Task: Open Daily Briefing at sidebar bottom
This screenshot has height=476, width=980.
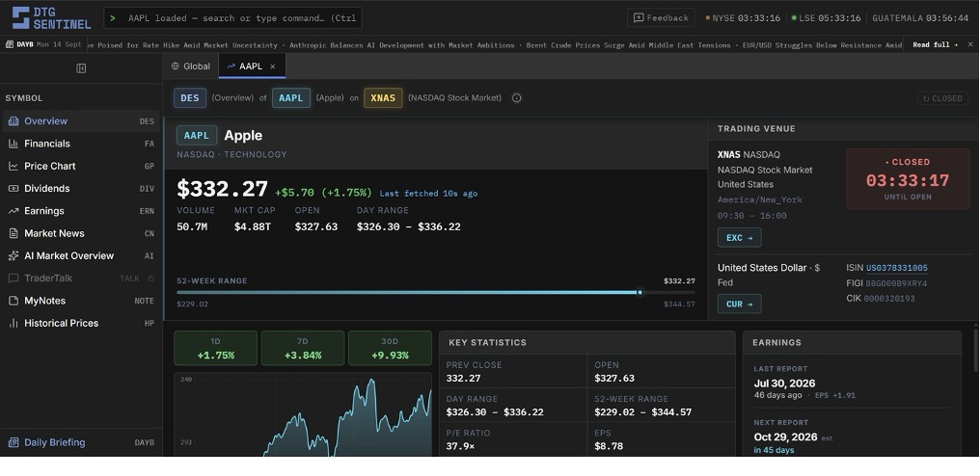Action: tap(81, 443)
